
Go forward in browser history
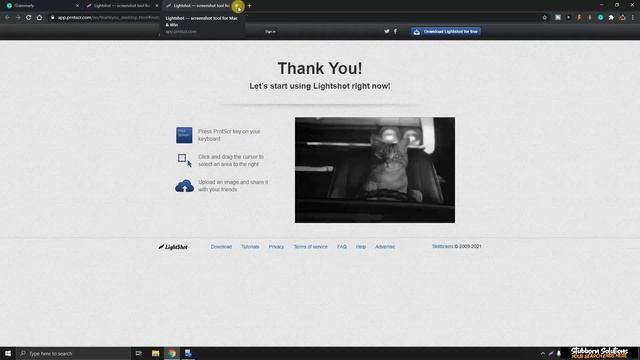pos(18,18)
